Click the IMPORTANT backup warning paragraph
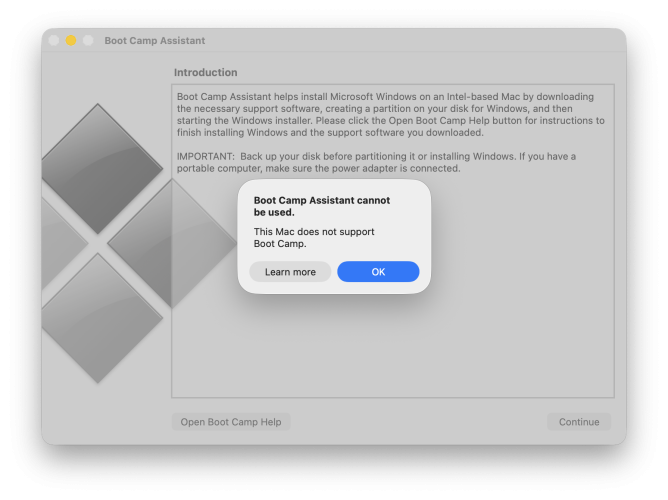Image resolution: width=668 pixels, height=500 pixels. click(390, 162)
